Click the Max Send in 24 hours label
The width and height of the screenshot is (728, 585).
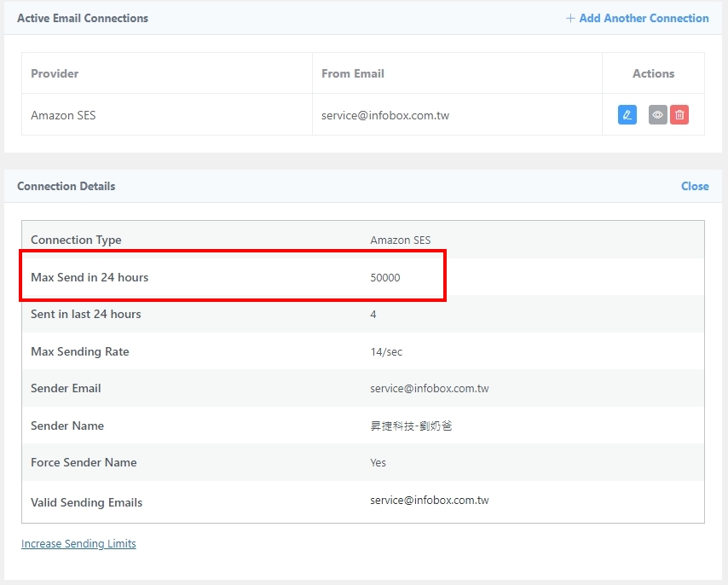point(90,277)
